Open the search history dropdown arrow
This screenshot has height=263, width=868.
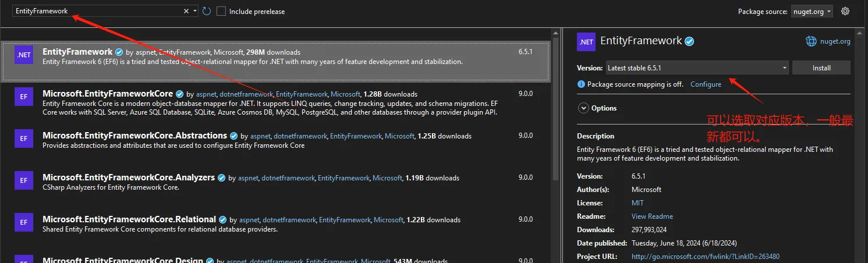click(x=195, y=11)
